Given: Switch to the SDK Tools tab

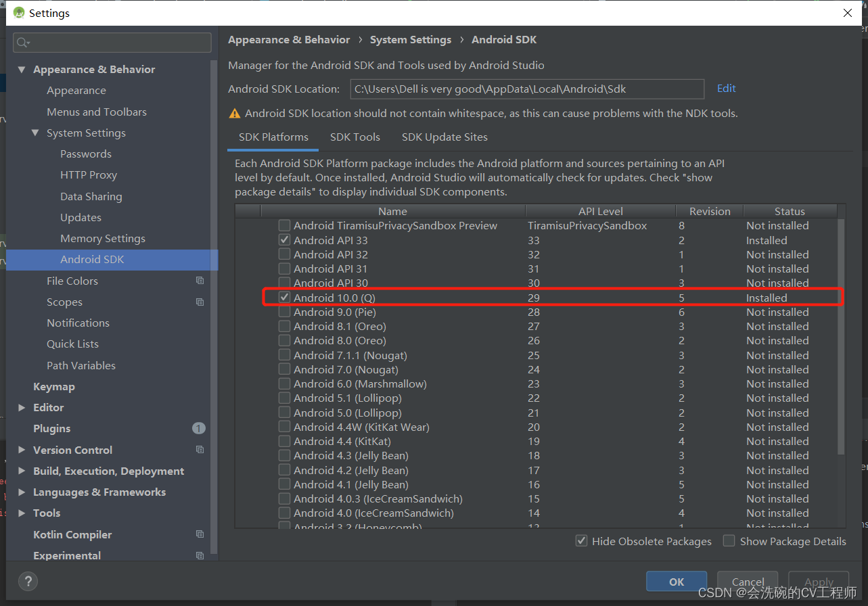Looking at the screenshot, I should (x=355, y=137).
